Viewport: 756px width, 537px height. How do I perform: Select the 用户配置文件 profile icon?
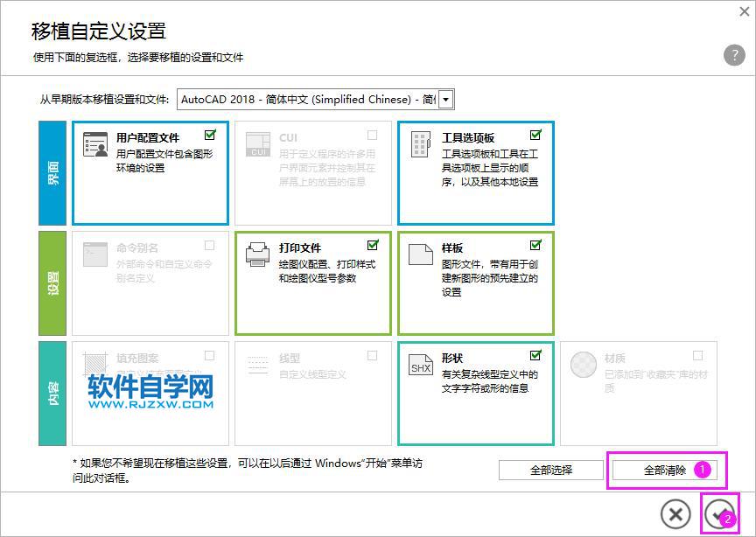coord(94,143)
